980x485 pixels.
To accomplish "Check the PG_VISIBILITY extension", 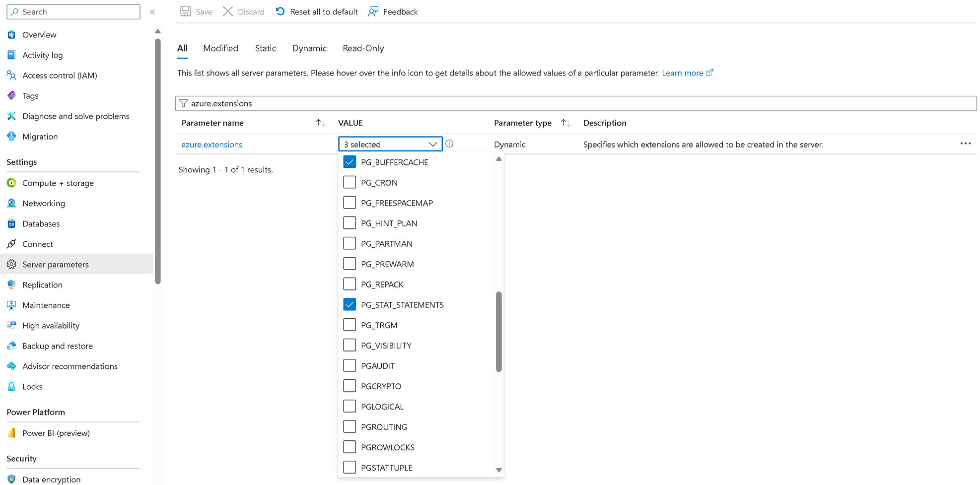I will pos(350,346).
